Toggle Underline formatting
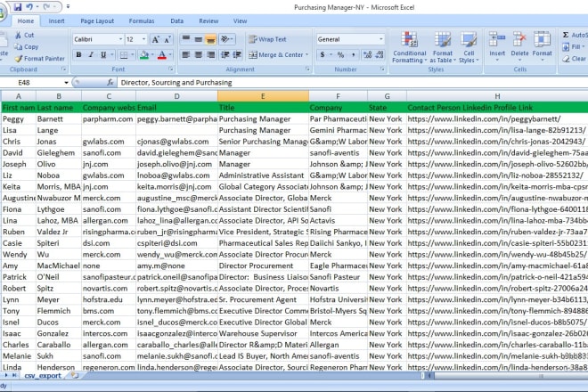 click(103, 54)
